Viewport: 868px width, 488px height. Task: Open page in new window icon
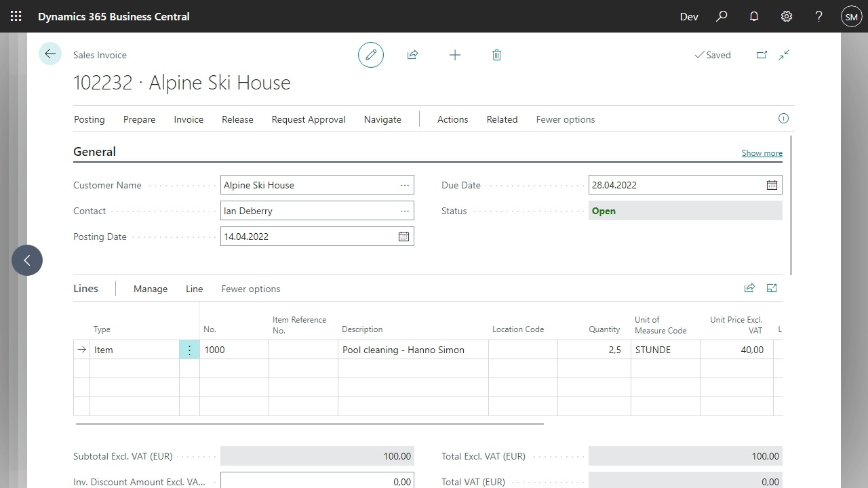coord(762,55)
